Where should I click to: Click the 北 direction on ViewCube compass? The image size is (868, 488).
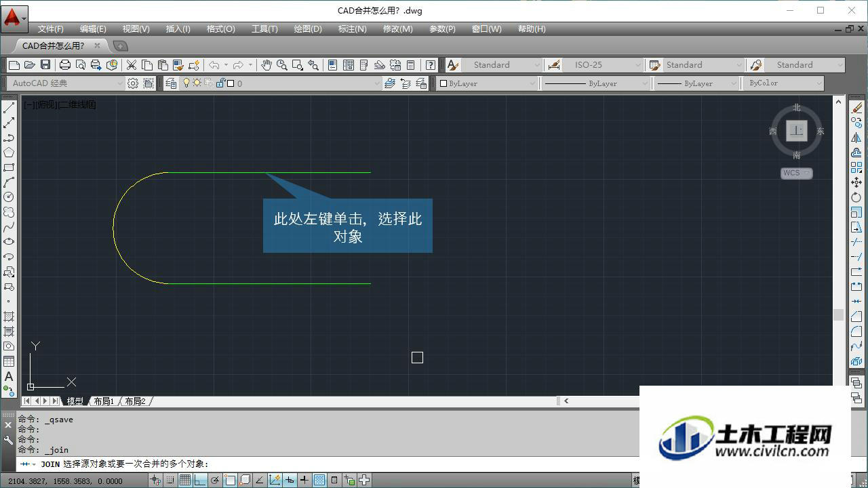(797, 108)
